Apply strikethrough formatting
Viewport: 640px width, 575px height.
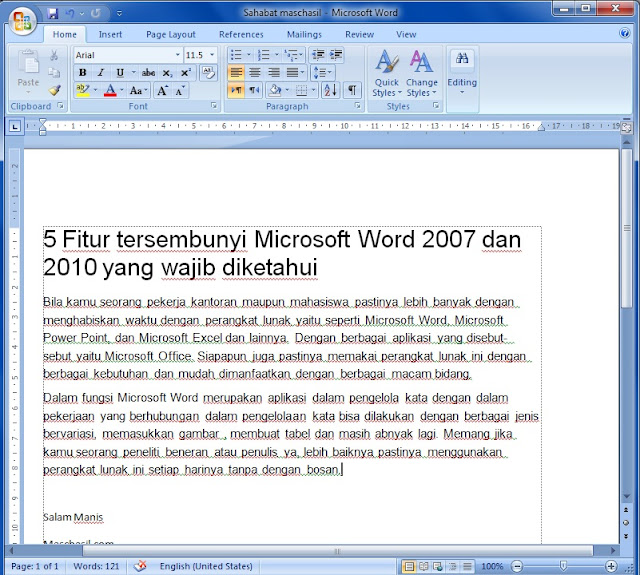[148, 73]
